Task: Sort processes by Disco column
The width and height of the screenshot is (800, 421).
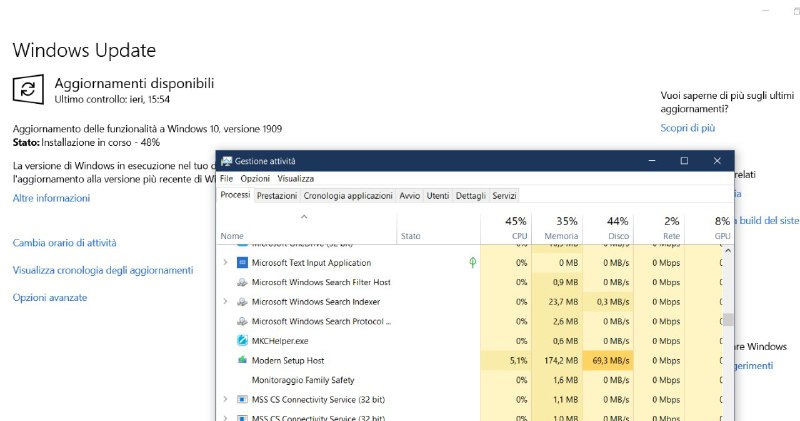Action: coord(608,228)
